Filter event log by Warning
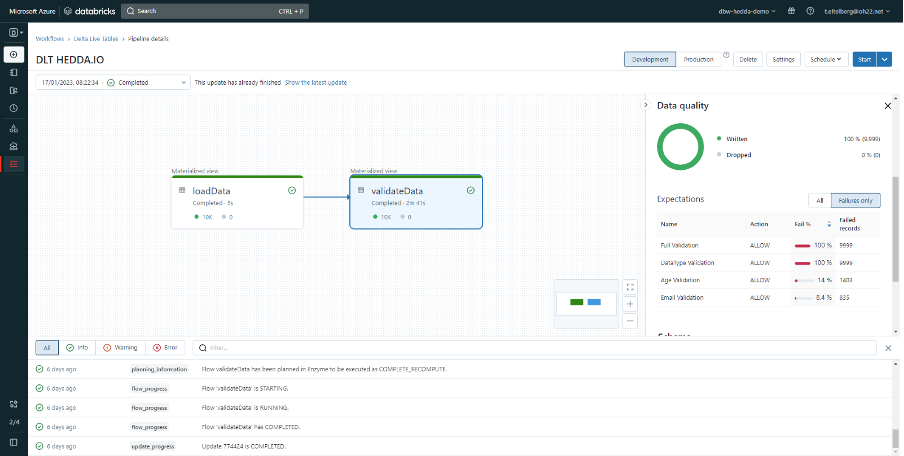904x456 pixels. tap(120, 347)
